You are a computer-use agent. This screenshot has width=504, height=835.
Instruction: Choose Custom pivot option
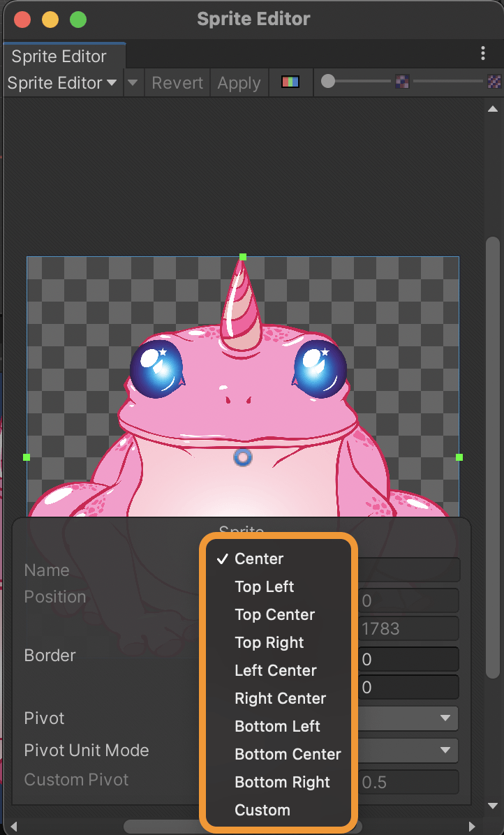(x=262, y=810)
